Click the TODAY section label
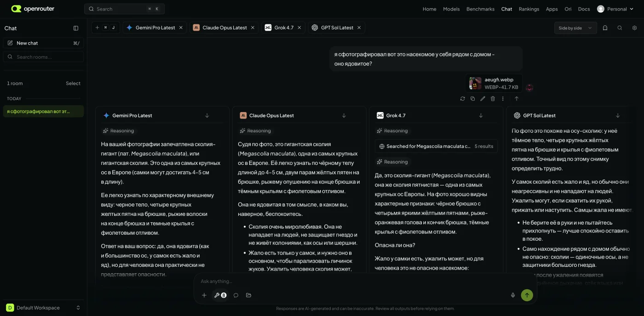 tap(14, 99)
